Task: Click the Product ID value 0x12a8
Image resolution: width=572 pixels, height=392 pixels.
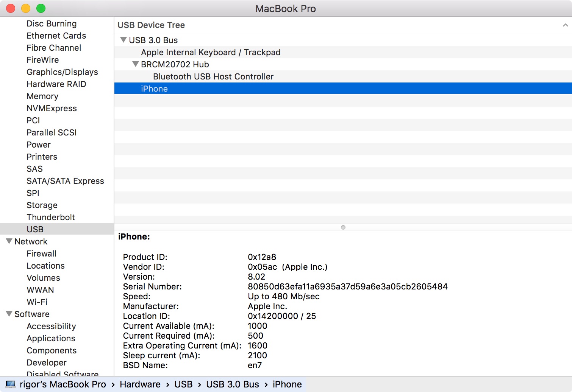Action: click(x=262, y=257)
